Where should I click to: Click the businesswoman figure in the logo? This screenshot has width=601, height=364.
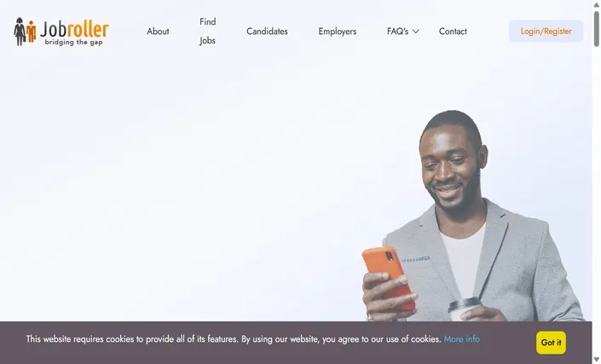point(19,32)
